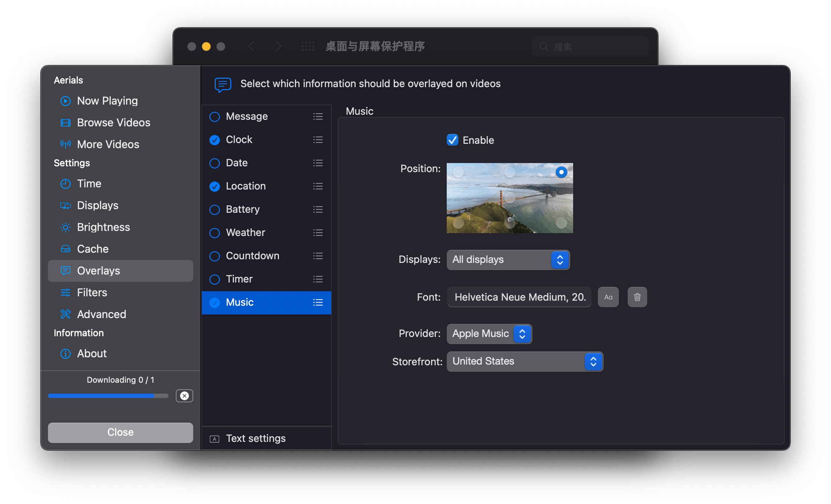The image size is (831, 504).
Task: Open Brightness settings via sun icon
Action: tap(66, 227)
